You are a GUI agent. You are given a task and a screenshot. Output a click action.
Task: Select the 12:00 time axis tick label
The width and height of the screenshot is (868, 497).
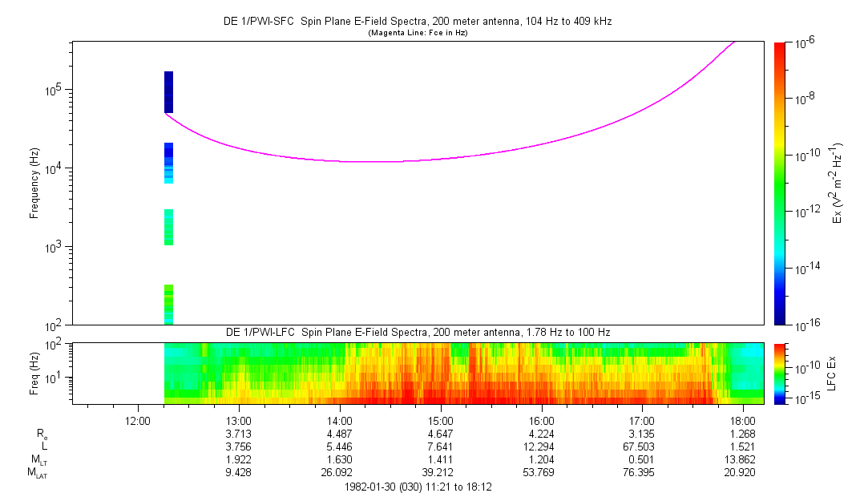coord(138,420)
